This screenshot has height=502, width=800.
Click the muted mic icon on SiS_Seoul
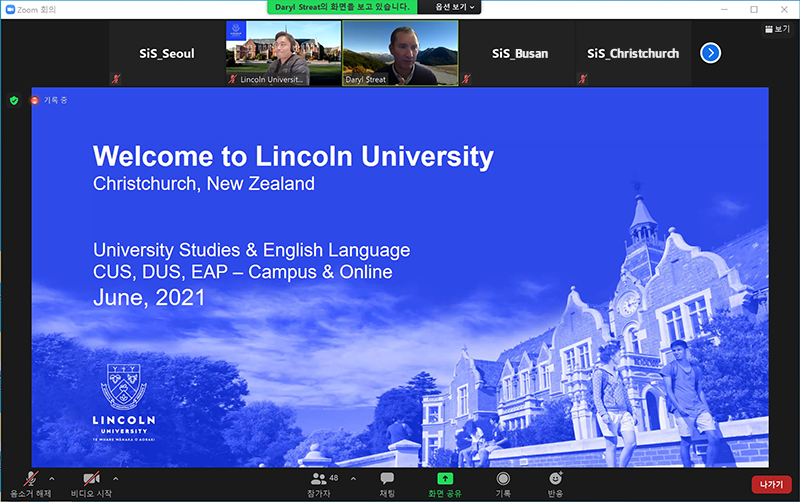click(116, 79)
